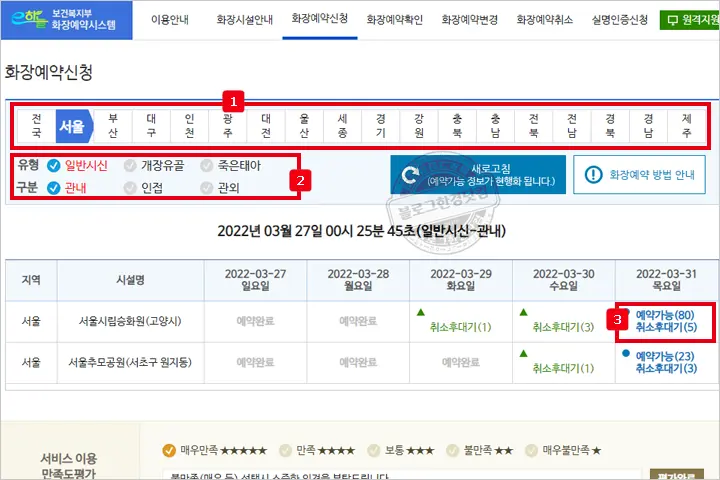Choose the 관외 category option

tap(220, 188)
